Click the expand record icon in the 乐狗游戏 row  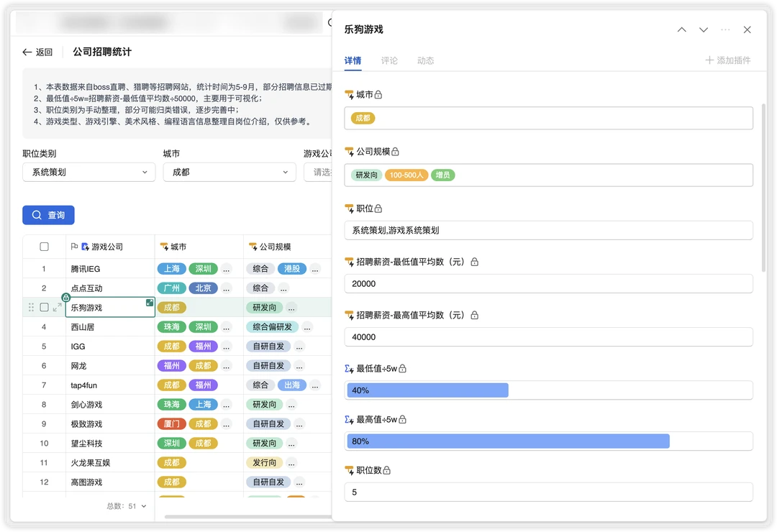pos(57,308)
